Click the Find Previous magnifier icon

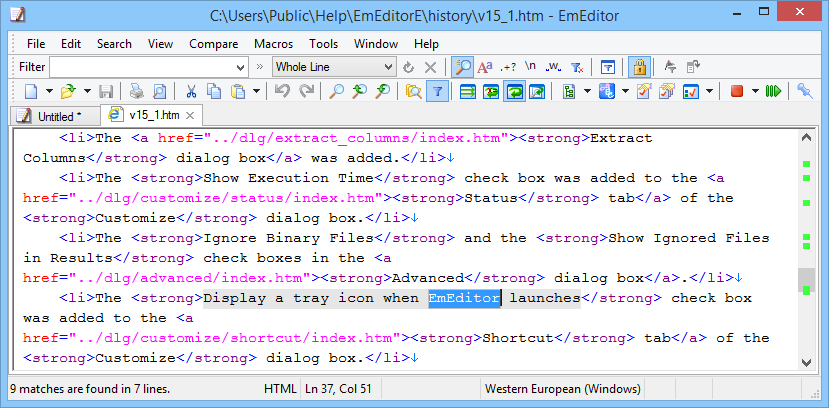coord(360,91)
